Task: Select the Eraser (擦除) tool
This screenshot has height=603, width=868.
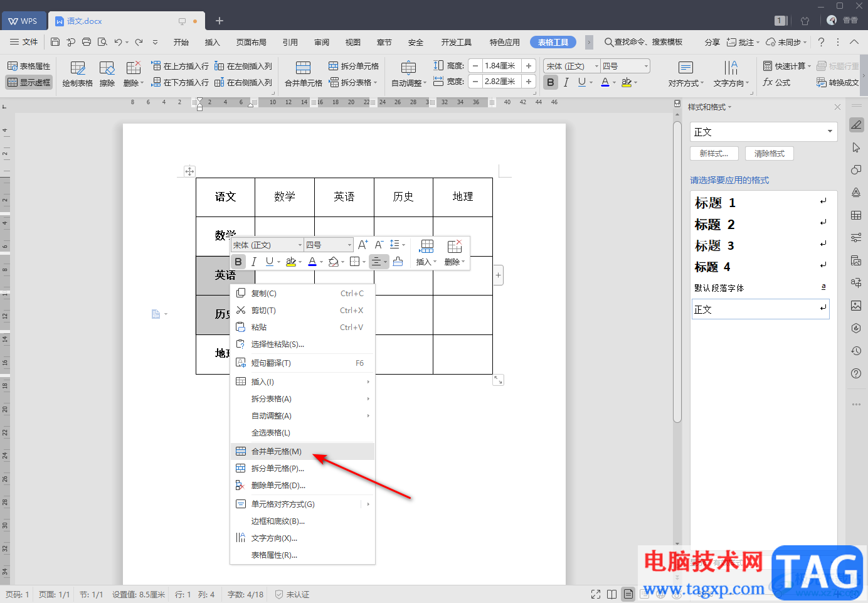Action: tap(107, 68)
